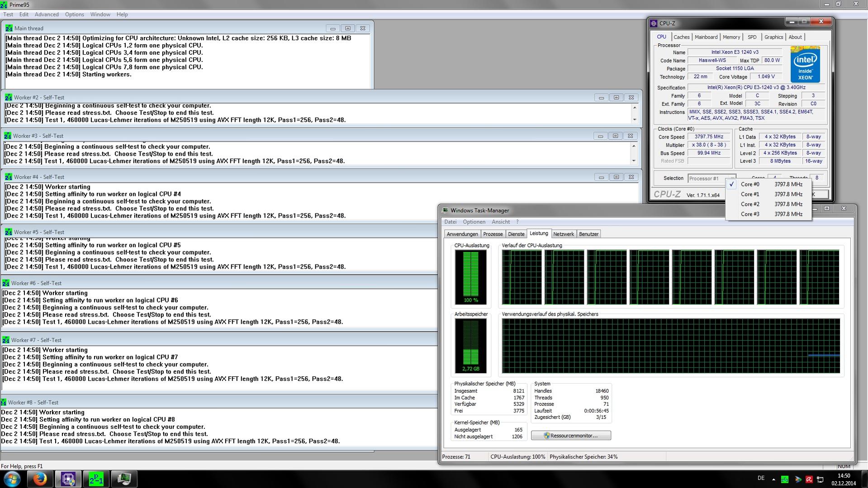The height and width of the screenshot is (488, 868).
Task: Select Core #1 in the core list
Action: pos(768,194)
